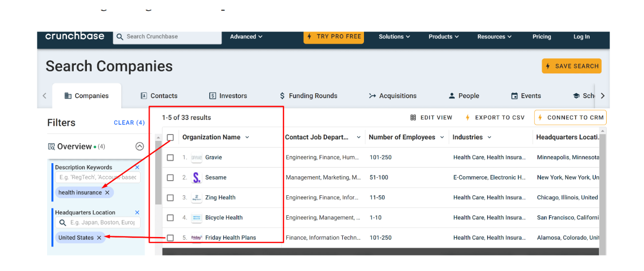Switch to the Investors tab
Image resolution: width=644 pixels, height=271 pixels.
pyautogui.click(x=228, y=96)
